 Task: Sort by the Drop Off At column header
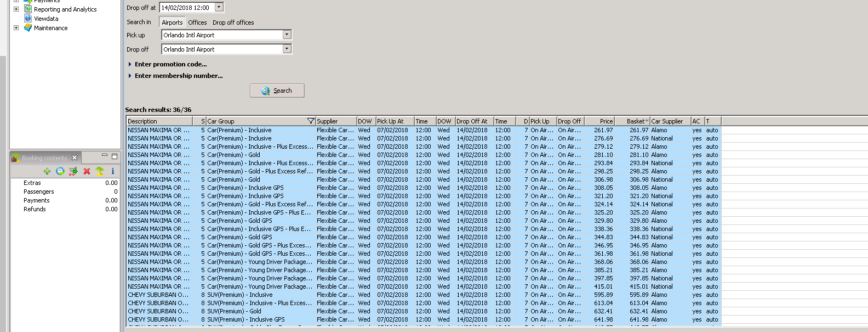point(474,121)
